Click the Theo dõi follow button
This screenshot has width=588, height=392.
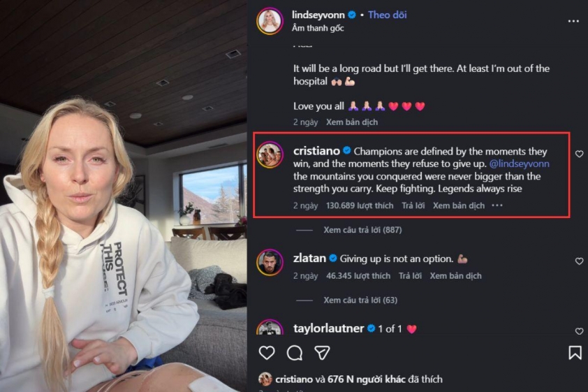tap(388, 15)
